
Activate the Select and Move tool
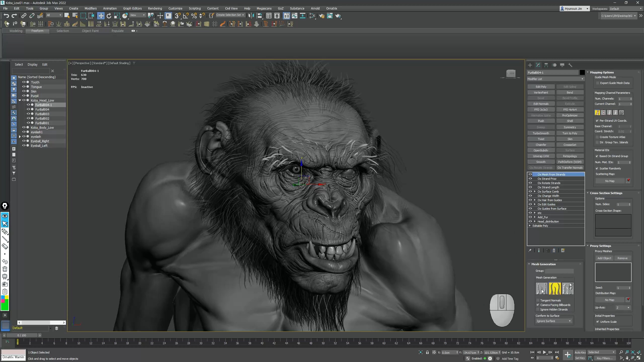click(101, 16)
